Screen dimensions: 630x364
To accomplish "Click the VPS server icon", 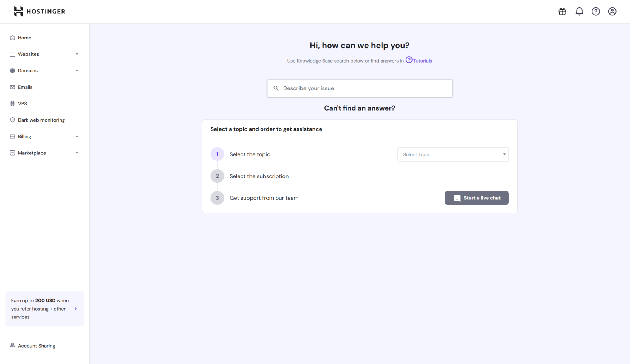I will click(x=12, y=103).
